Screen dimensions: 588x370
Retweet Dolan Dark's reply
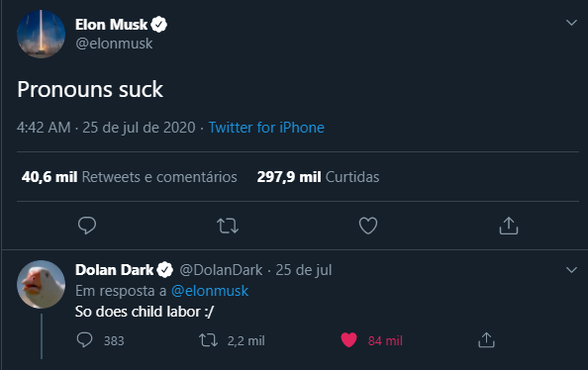pyautogui.click(x=208, y=340)
